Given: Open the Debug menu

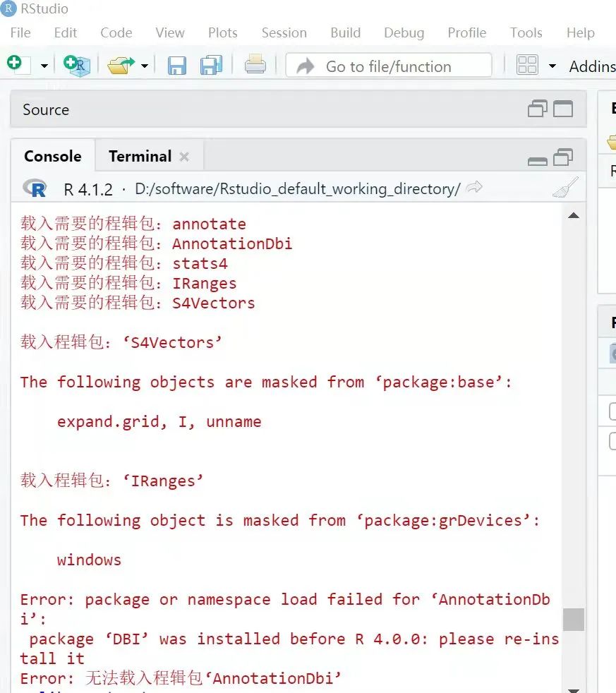Looking at the screenshot, I should pos(404,32).
